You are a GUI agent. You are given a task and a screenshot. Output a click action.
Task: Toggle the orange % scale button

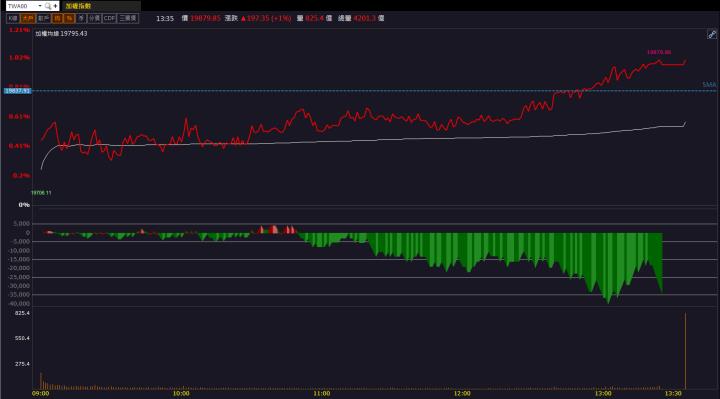(x=69, y=18)
